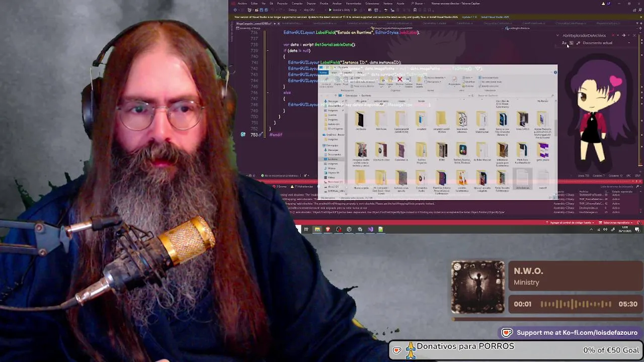Start debugging with Asociar a Unity
Screen dimensions: 644x362
point(340,10)
